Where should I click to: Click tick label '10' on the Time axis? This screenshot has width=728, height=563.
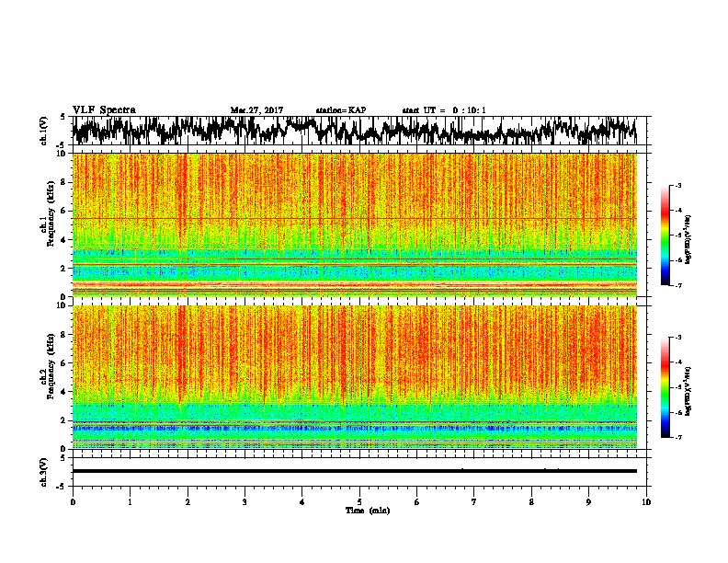[x=646, y=502]
